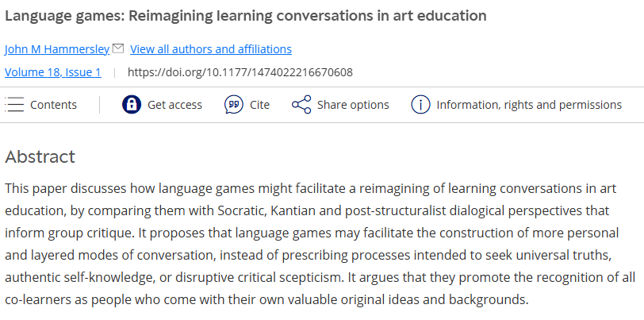Viewport: 644px width, 320px height.
Task: Click the article DOI URL text
Action: click(x=240, y=72)
